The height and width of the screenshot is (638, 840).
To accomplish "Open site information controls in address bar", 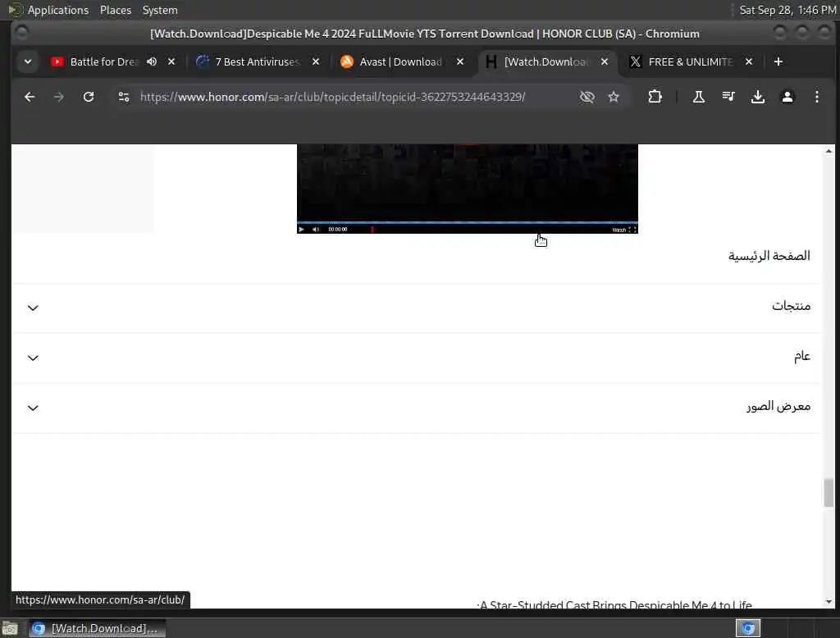I will tap(124, 97).
